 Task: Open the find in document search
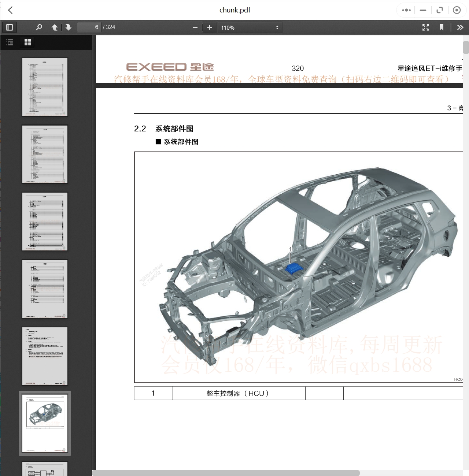[x=39, y=27]
